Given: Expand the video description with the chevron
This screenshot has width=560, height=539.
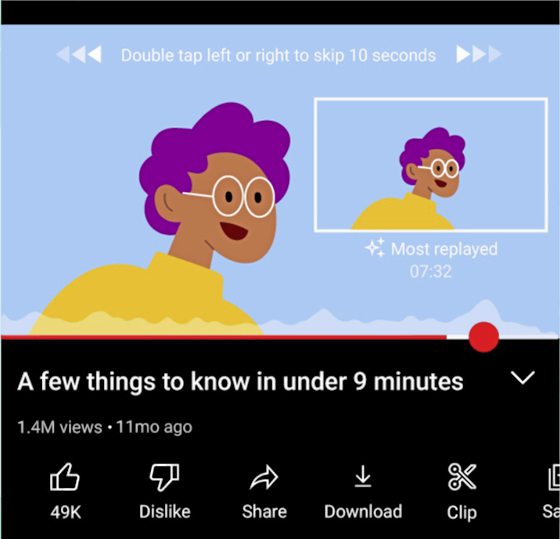Looking at the screenshot, I should click(x=522, y=378).
